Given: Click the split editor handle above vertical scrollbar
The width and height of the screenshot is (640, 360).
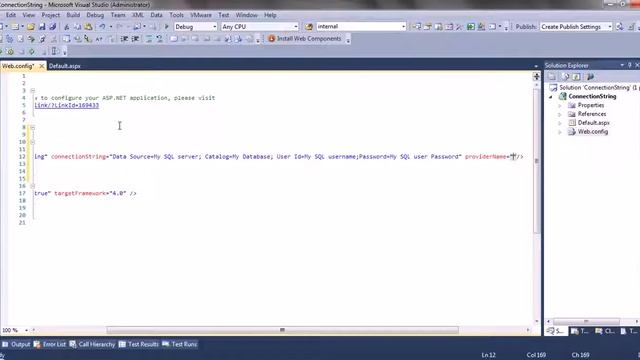Looking at the screenshot, I should (x=536, y=76).
